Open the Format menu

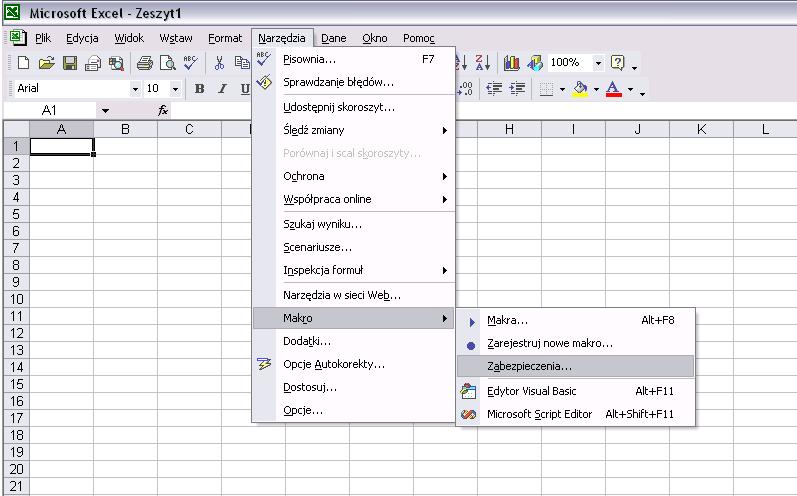(225, 38)
